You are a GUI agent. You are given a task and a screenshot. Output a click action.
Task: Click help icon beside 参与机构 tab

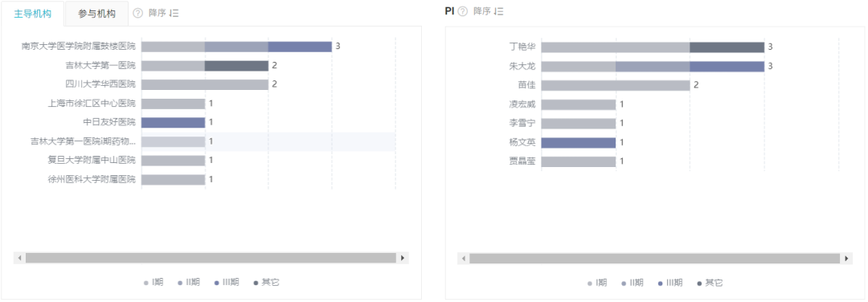(138, 14)
